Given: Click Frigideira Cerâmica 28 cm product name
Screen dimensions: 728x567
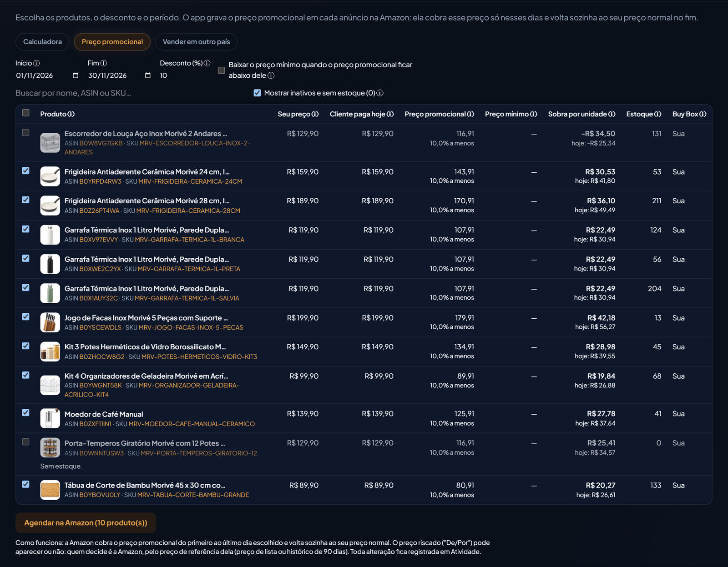Looking at the screenshot, I should pyautogui.click(x=147, y=201).
